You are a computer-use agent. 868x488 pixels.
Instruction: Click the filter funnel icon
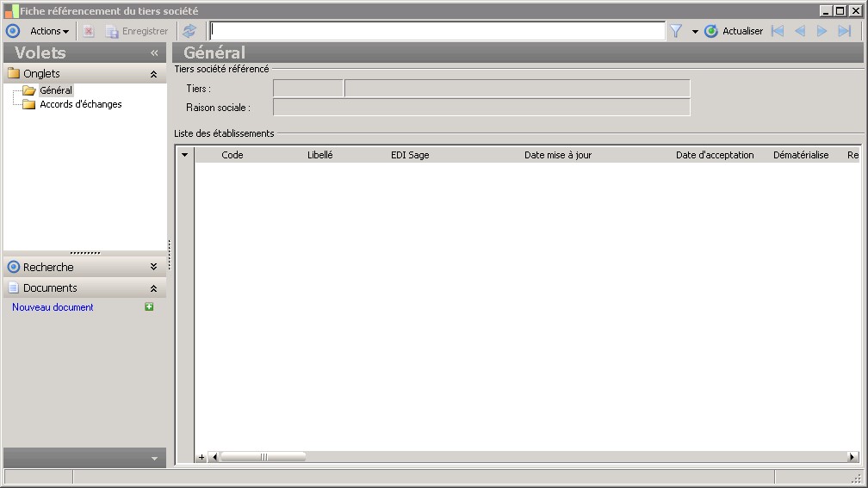click(x=676, y=31)
